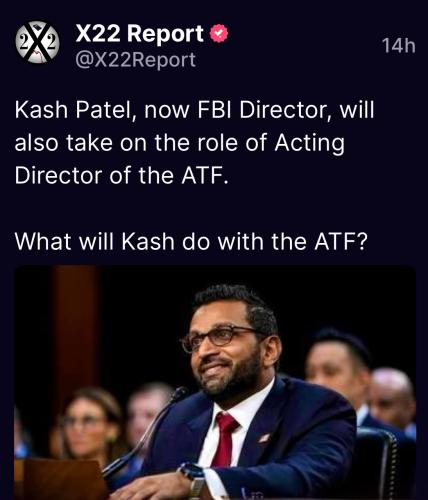Open the X22 Report display name
Viewport: 428px width, 500px height.
pos(139,34)
